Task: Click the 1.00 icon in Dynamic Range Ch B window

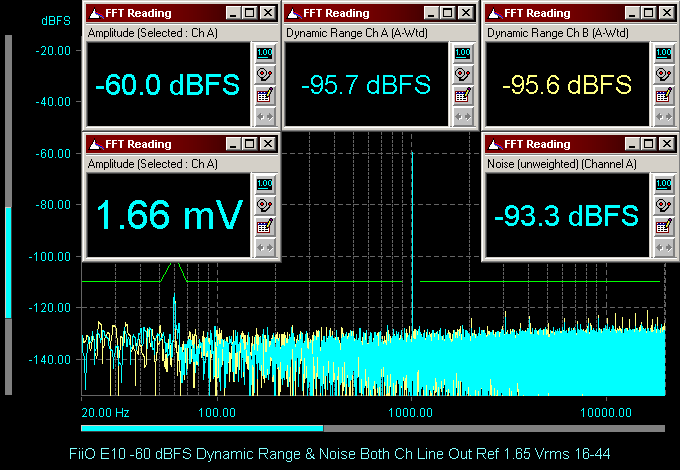Action: pyautogui.click(x=664, y=53)
